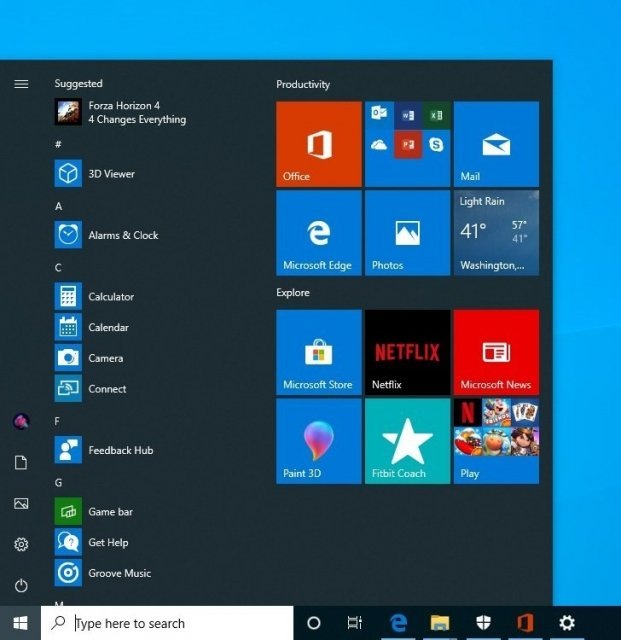
Task: Open Cortana from the taskbar
Action: point(314,623)
